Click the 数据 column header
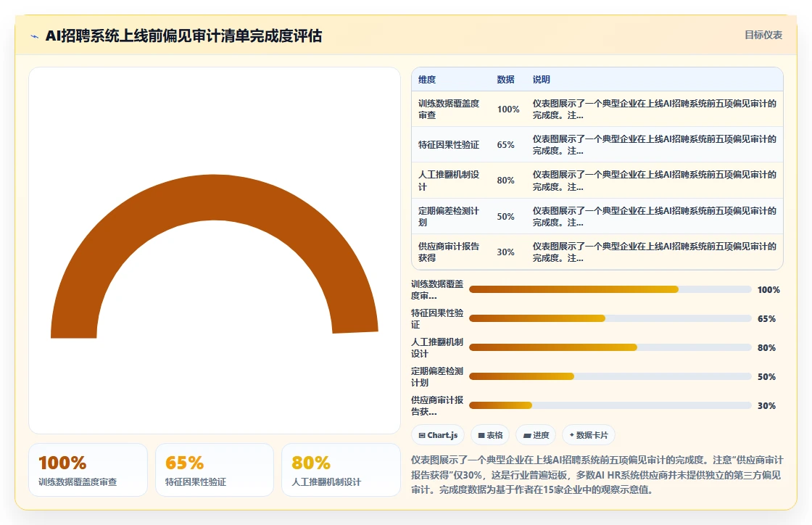812x525 pixels. click(505, 79)
